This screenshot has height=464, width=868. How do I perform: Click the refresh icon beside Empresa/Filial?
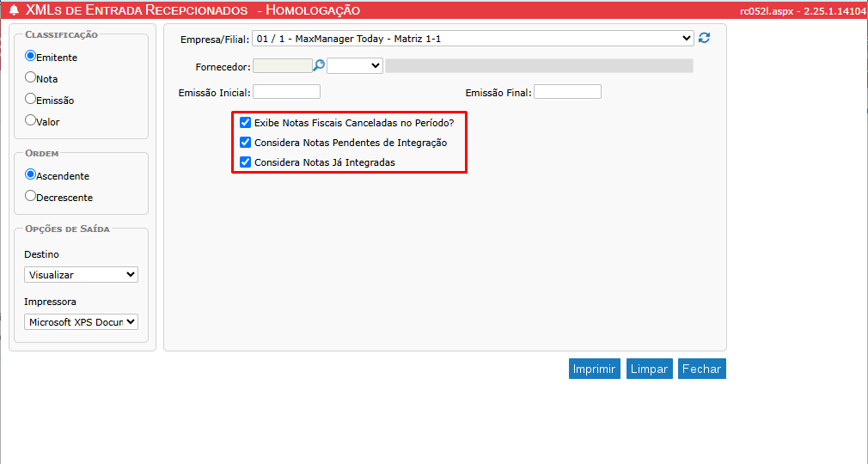click(x=705, y=38)
